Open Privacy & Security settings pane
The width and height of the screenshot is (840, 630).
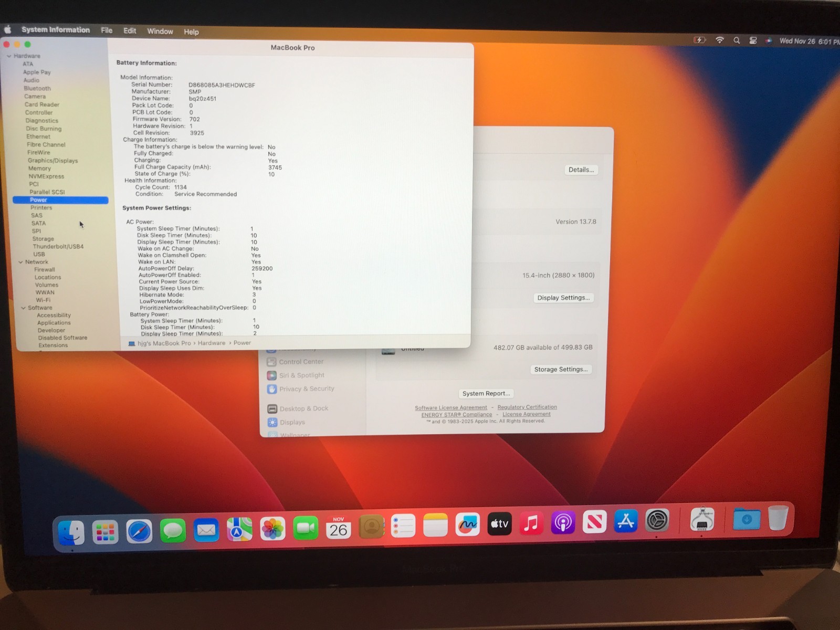pyautogui.click(x=301, y=389)
